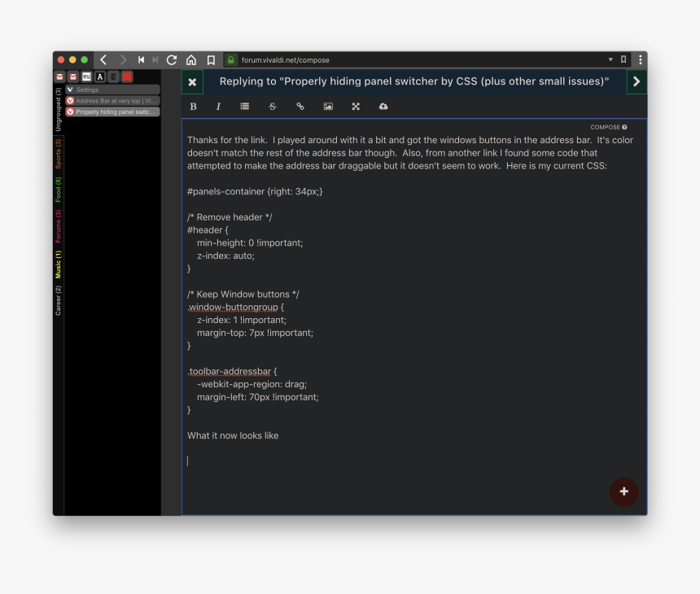Select the Music (1) tab group
The image size is (700, 594).
point(58,264)
